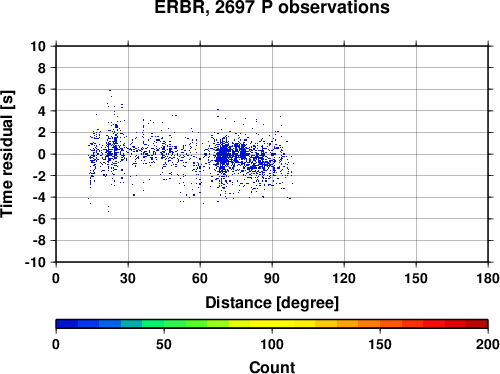Click the 'Count' colorbar label

coord(272,367)
